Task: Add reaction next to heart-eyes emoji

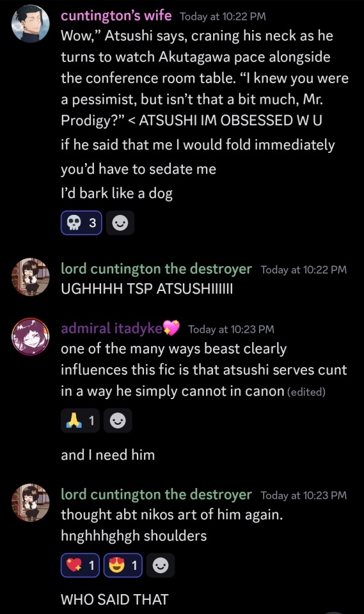Action: [161, 565]
